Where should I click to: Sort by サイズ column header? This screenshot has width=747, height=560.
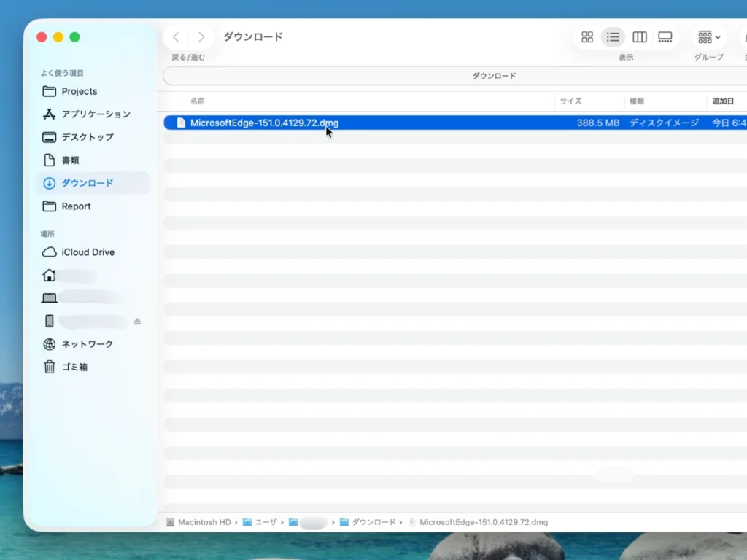tap(570, 101)
